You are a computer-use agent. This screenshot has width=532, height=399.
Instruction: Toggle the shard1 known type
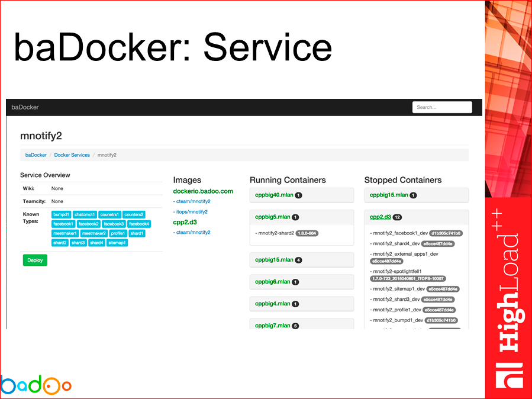137,233
